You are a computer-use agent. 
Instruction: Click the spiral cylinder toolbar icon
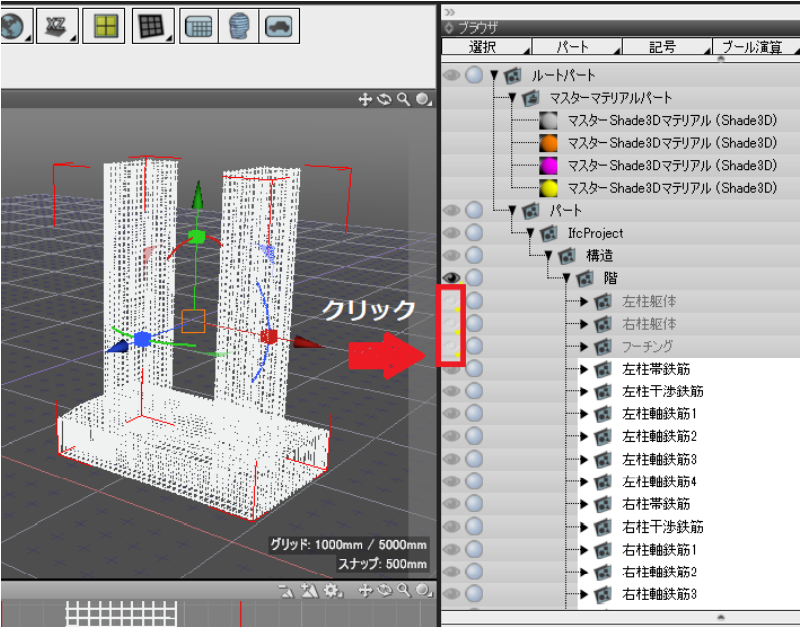click(x=240, y=25)
